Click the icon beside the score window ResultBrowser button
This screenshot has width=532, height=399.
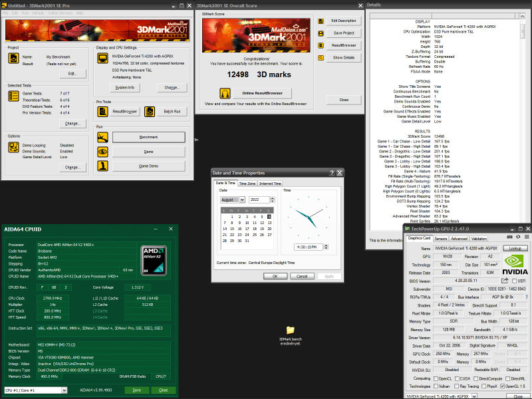coord(321,45)
